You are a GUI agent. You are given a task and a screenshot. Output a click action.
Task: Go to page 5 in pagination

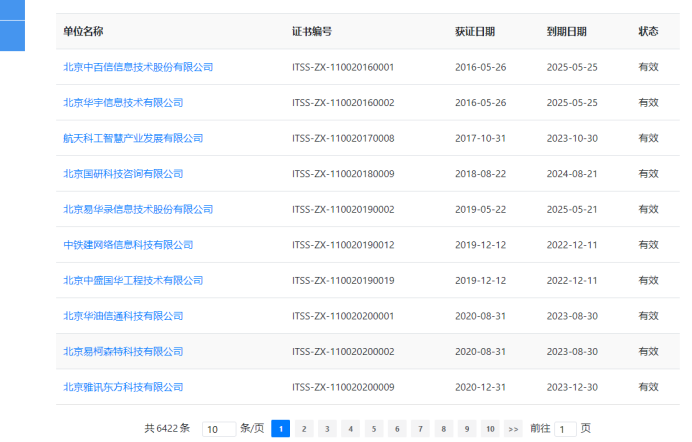(374, 429)
